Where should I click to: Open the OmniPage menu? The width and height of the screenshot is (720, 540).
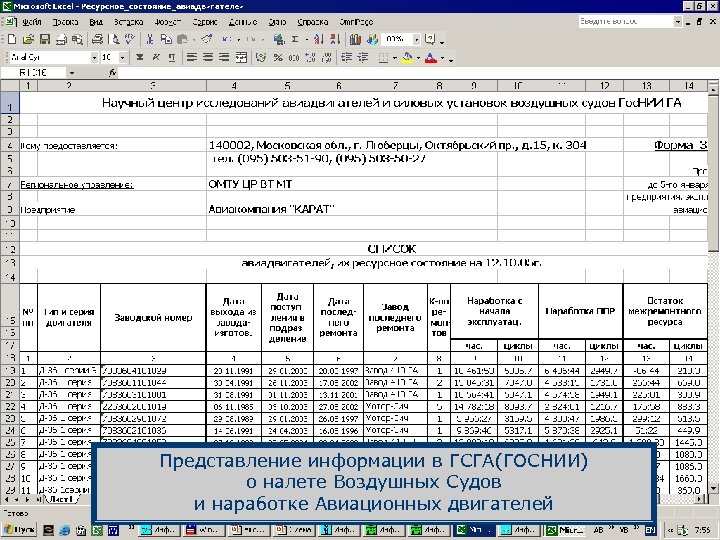click(x=356, y=22)
